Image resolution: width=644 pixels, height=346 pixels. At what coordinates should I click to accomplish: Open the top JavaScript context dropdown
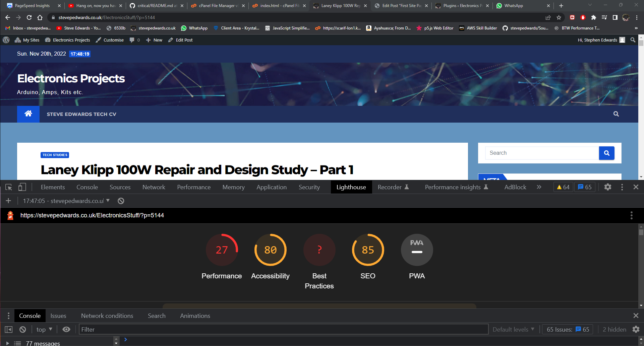pyautogui.click(x=44, y=330)
